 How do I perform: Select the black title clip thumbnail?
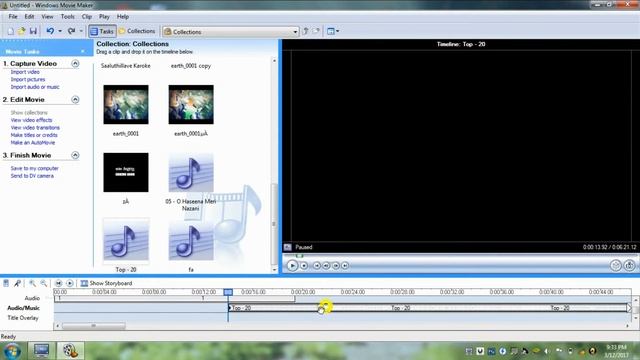point(126,172)
